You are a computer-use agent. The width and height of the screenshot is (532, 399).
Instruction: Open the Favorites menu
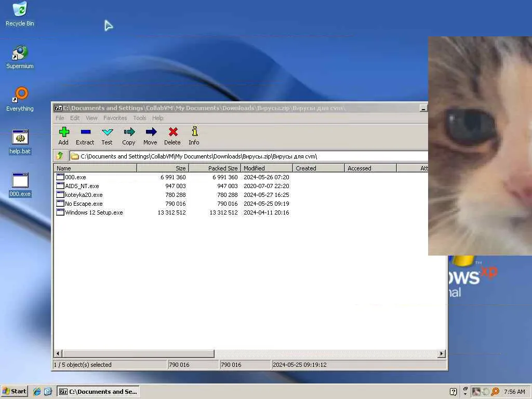[x=115, y=118]
